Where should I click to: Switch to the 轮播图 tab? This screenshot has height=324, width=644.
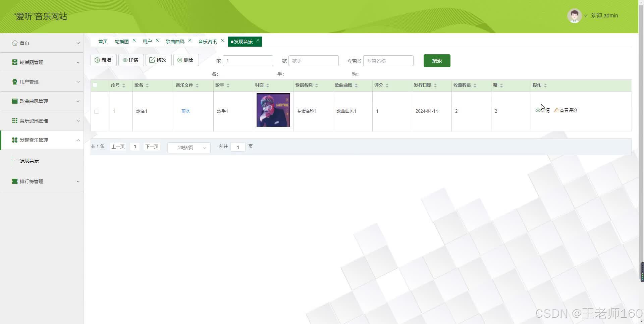pos(122,42)
